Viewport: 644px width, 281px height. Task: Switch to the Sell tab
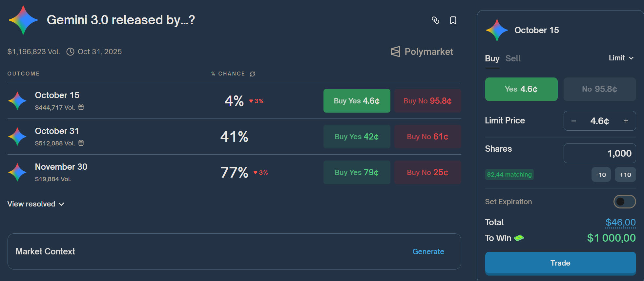513,58
